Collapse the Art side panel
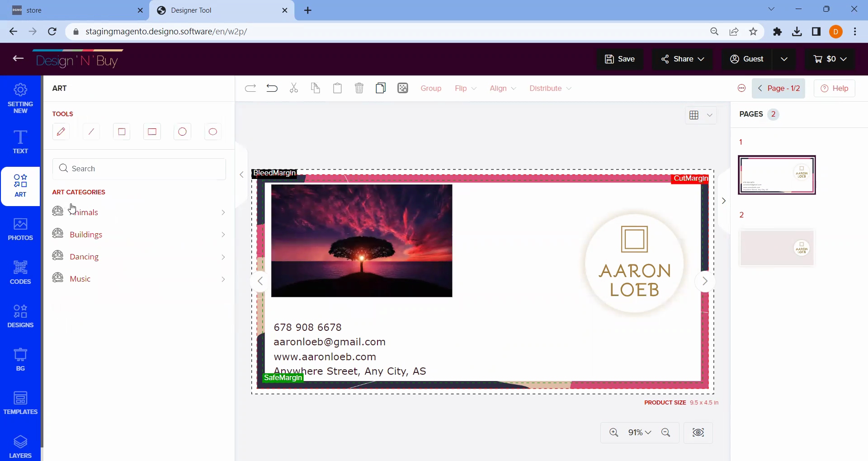The width and height of the screenshot is (868, 461). 241,174
